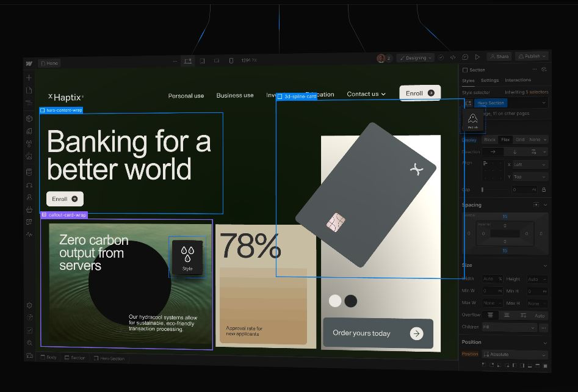578x392 pixels.
Task: Open the Navigator panel
Action: click(29, 102)
